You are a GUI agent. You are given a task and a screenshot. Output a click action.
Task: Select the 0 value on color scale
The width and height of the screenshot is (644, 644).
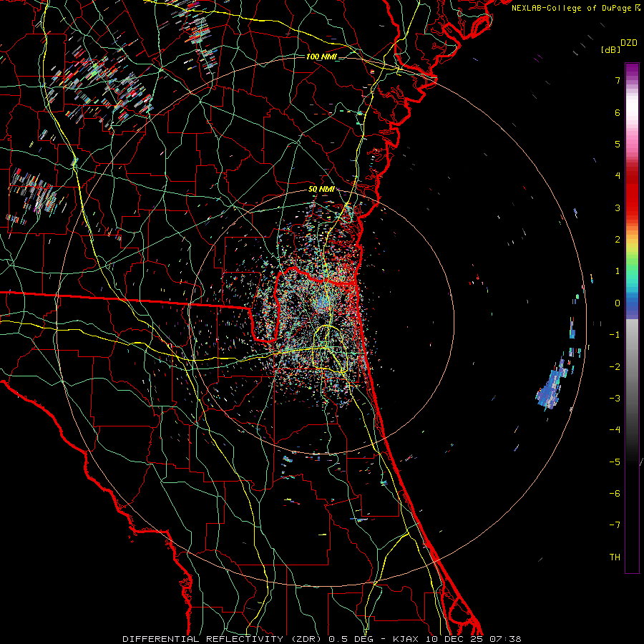(618, 303)
